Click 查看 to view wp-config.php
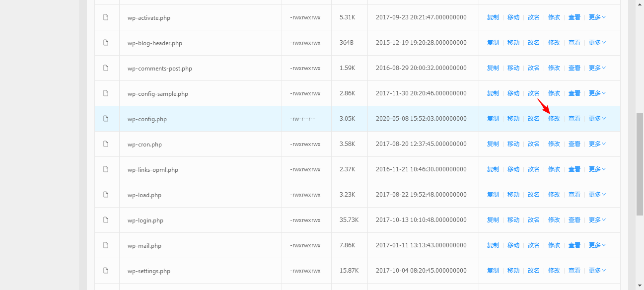The width and height of the screenshot is (644, 290). (x=574, y=119)
